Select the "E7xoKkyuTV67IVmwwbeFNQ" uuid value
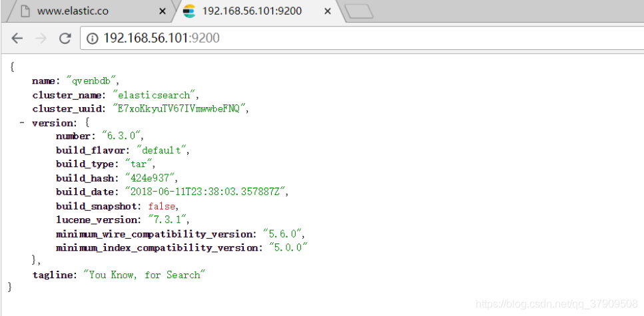 pyautogui.click(x=178, y=109)
